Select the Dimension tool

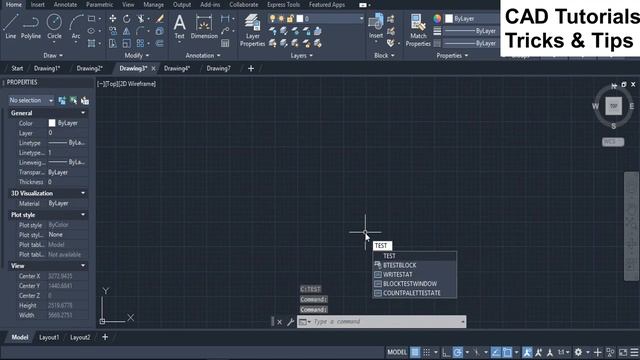204,26
